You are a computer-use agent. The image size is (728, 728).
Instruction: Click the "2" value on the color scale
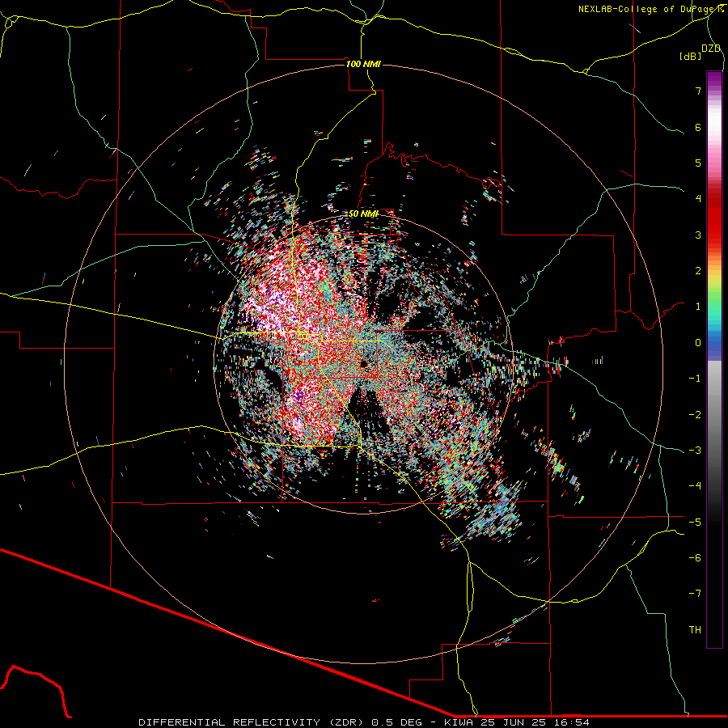pyautogui.click(x=698, y=271)
